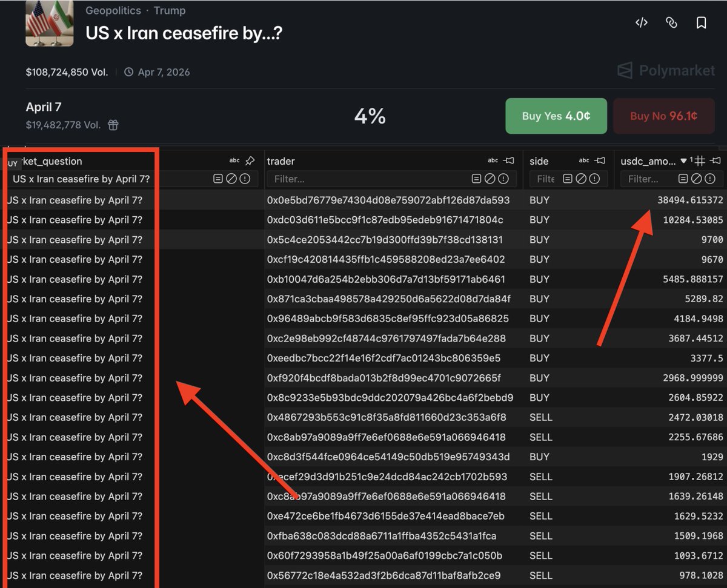The image size is (727, 588).
Task: Bookmark the US x Iran ceasefire market
Action: click(701, 22)
